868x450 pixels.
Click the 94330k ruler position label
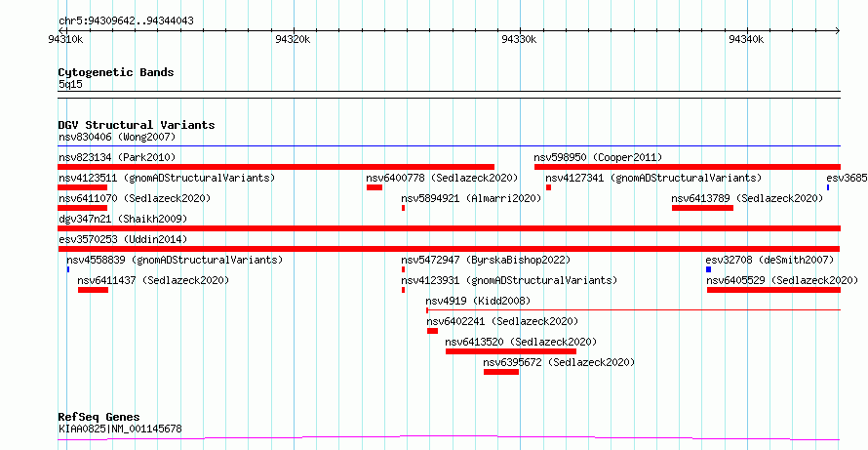pos(519,40)
